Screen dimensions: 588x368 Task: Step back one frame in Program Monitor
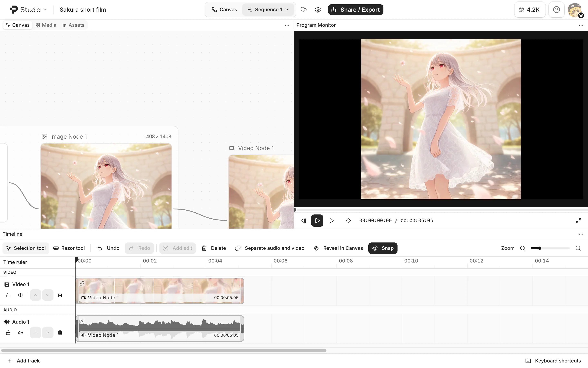click(x=303, y=221)
